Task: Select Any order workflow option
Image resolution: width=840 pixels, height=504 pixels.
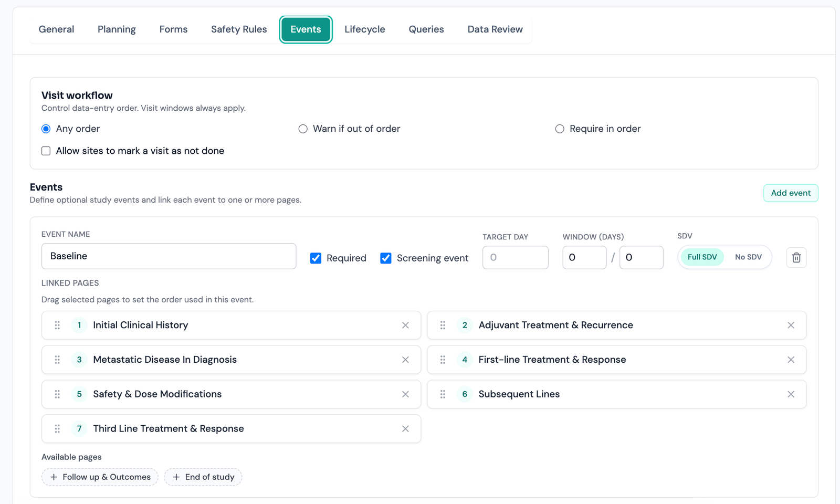Action: (x=46, y=129)
